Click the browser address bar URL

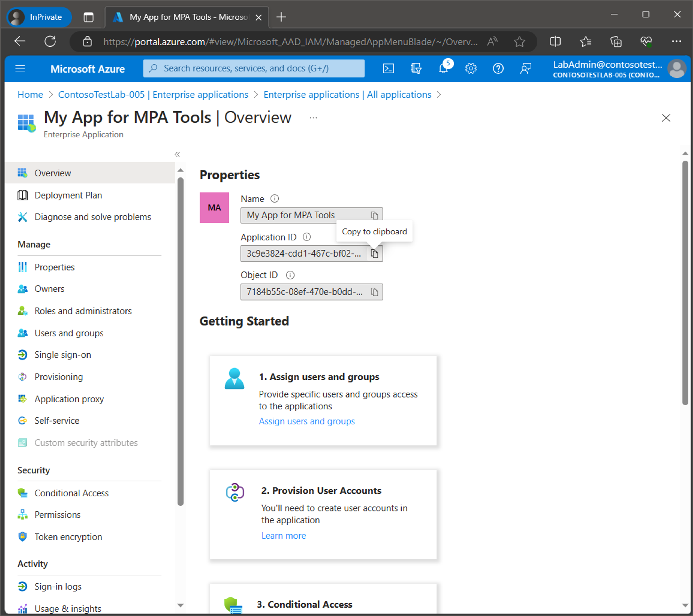[x=290, y=42]
